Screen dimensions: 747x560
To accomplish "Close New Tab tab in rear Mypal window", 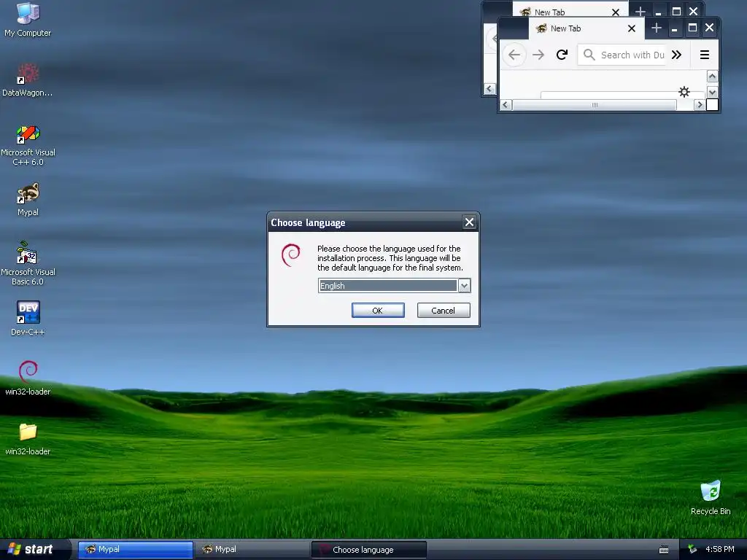I will click(616, 12).
